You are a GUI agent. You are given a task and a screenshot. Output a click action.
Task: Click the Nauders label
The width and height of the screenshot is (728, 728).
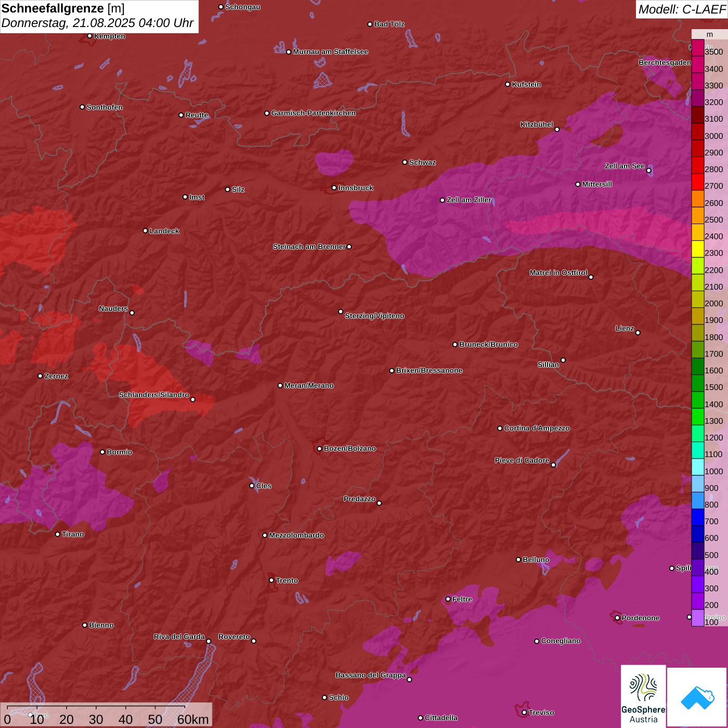113,308
